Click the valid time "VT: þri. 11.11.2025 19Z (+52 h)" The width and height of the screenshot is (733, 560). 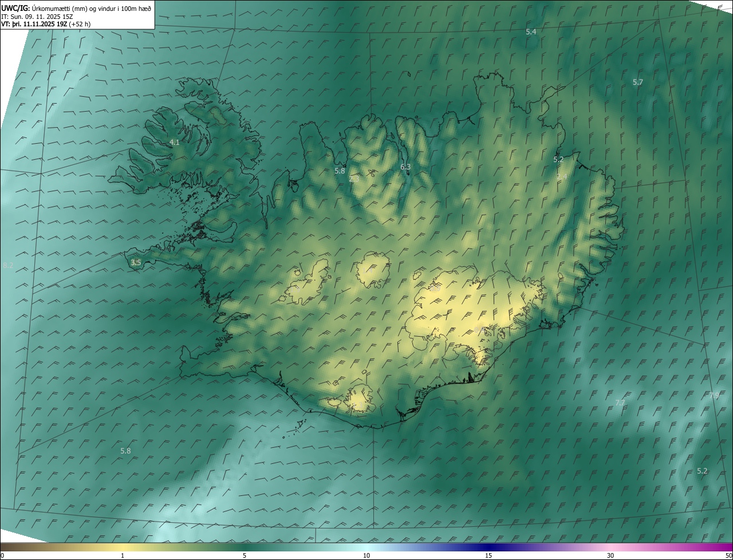(x=46, y=24)
